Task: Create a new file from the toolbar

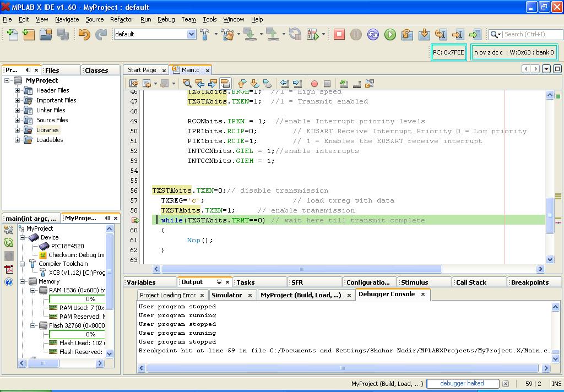Action: pos(12,34)
